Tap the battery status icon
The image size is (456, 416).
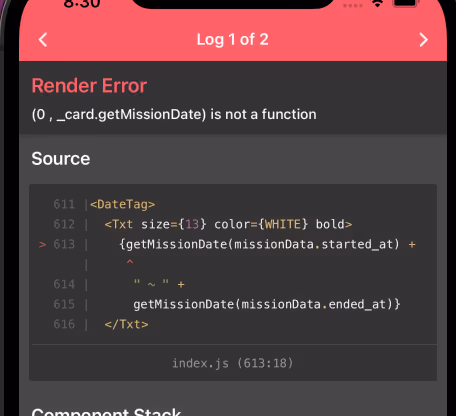coord(405,3)
